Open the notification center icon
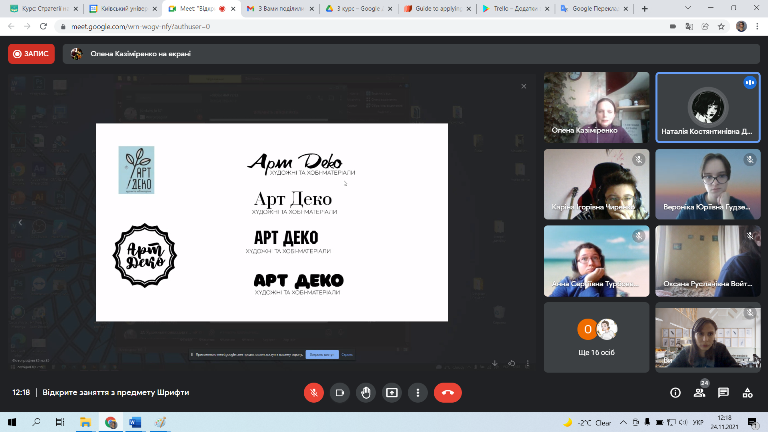The width and height of the screenshot is (768, 432). point(753,422)
